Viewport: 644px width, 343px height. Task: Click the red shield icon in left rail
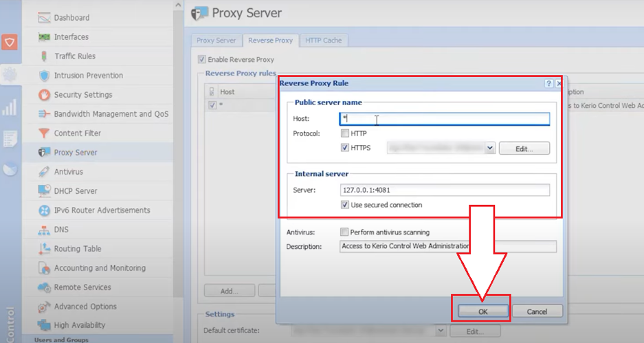pos(10,43)
